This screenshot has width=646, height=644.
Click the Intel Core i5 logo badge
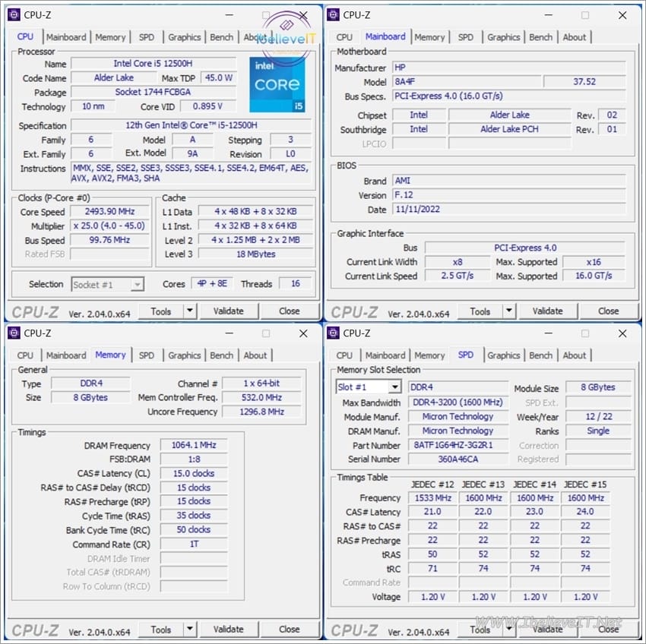click(x=277, y=84)
